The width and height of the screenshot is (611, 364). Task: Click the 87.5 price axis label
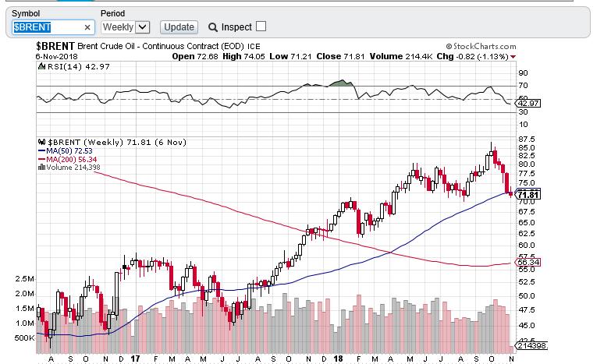point(527,139)
